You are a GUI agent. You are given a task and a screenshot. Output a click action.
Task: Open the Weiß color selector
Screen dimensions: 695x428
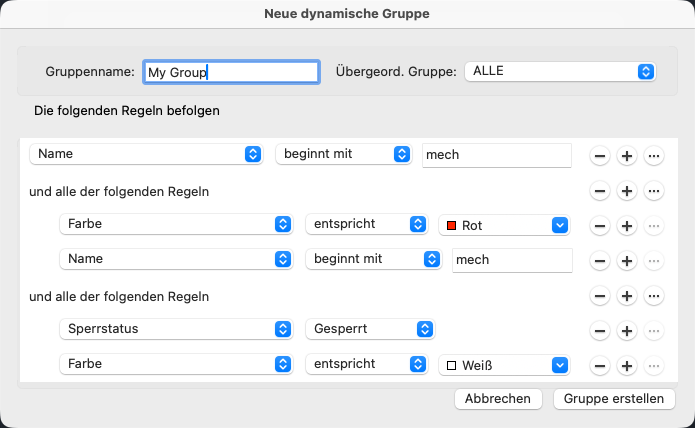[x=504, y=365]
